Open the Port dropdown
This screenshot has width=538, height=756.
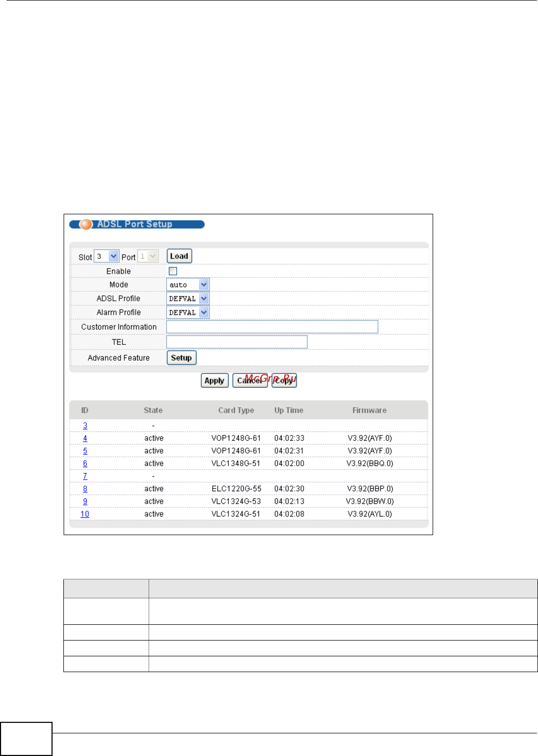click(x=148, y=256)
